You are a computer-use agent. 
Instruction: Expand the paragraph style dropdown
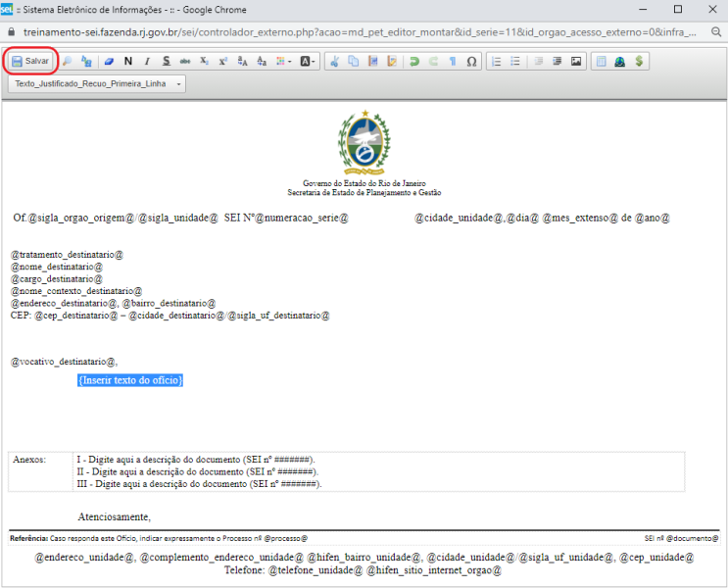(x=97, y=84)
